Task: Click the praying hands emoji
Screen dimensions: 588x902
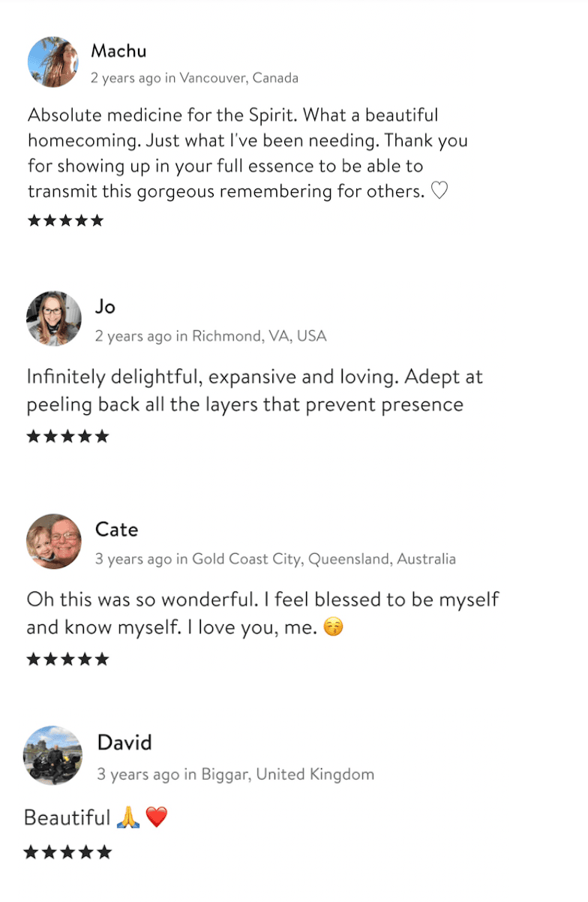Action: [x=128, y=817]
